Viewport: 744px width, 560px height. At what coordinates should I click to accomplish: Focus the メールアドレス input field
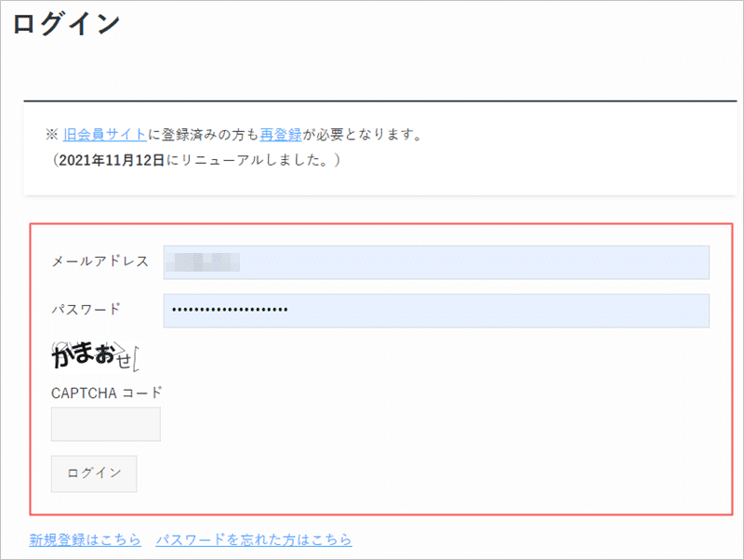(435, 262)
